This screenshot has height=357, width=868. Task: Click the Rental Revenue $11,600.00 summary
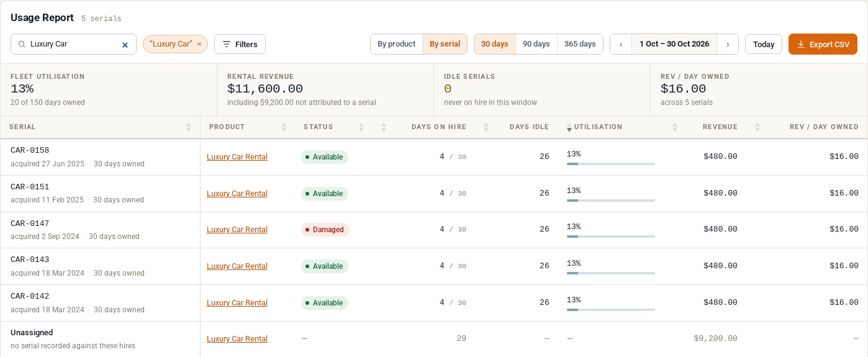coord(325,89)
